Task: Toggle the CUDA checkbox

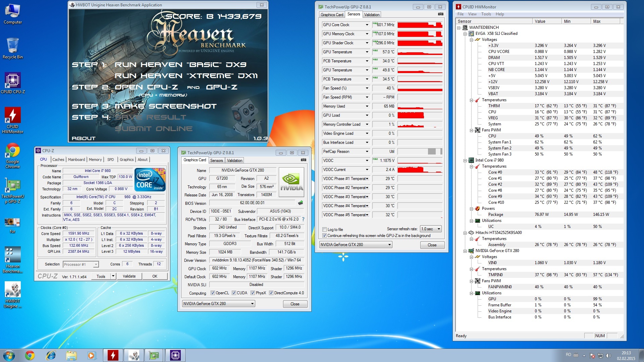Action: 234,293
